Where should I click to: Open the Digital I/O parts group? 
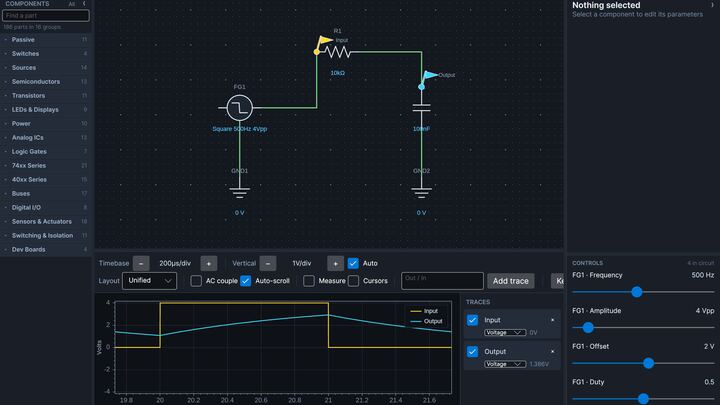coord(46,208)
